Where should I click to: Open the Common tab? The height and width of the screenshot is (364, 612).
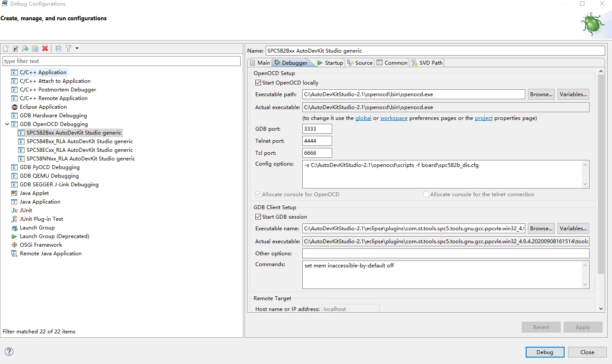[392, 63]
